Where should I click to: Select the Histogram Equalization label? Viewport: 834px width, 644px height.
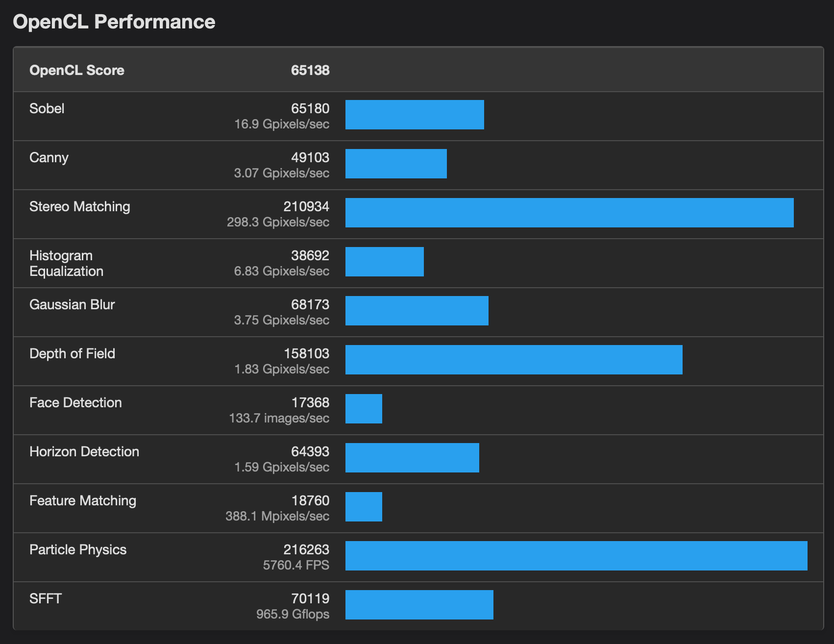pyautogui.click(x=67, y=263)
